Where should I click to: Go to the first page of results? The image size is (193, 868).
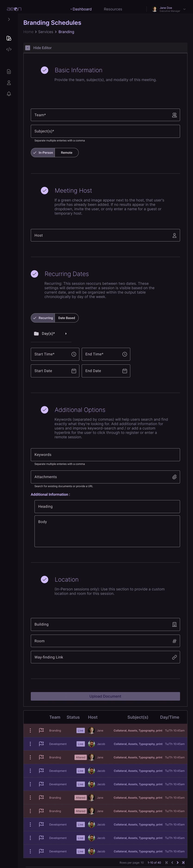pos(166,863)
